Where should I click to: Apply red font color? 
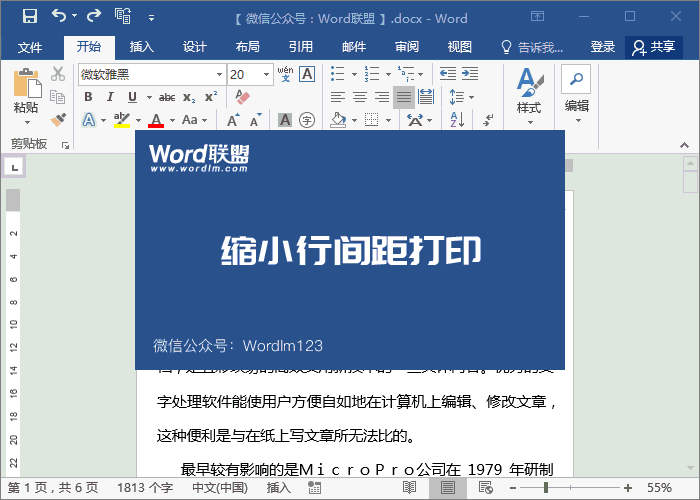click(156, 120)
